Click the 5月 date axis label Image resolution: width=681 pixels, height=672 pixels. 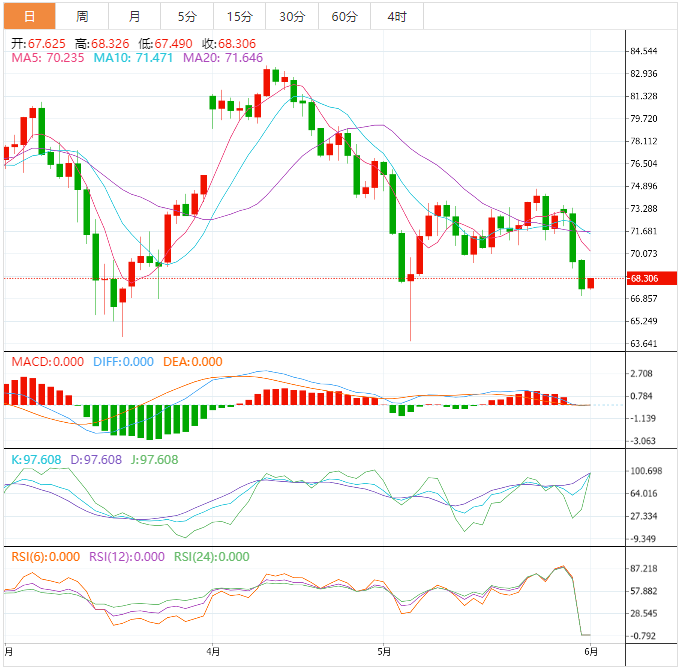click(384, 652)
